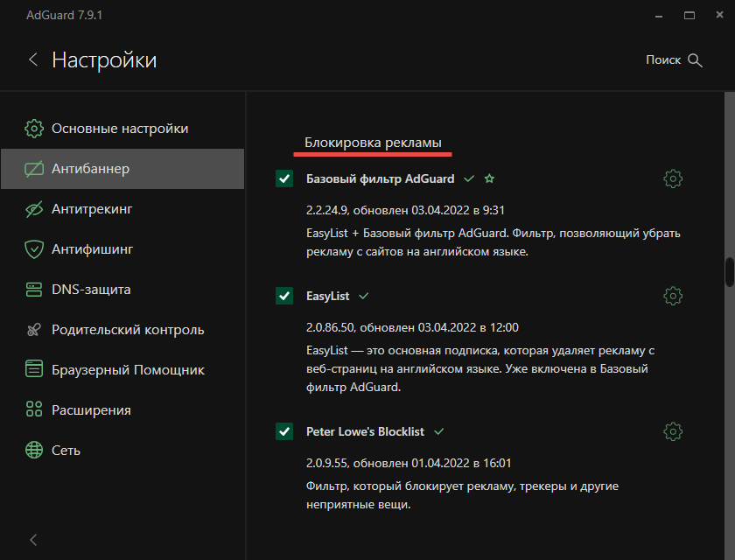This screenshot has height=560, width=735.
Task: Uncheck the Базовый фильтр AdGuard checkbox
Action: coord(284,178)
